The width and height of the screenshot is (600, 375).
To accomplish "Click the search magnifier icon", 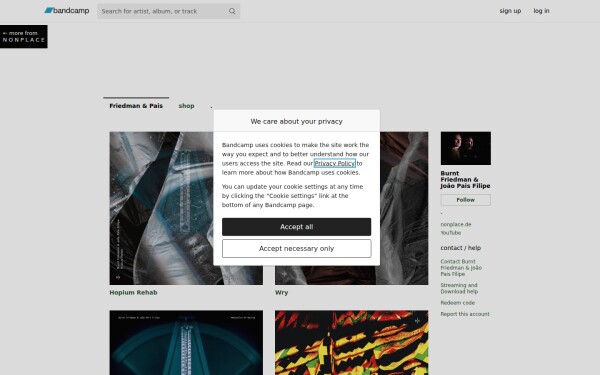I will pos(232,11).
